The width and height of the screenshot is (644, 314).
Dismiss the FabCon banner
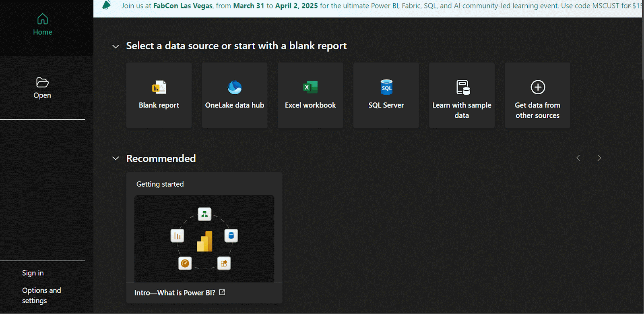click(629, 6)
